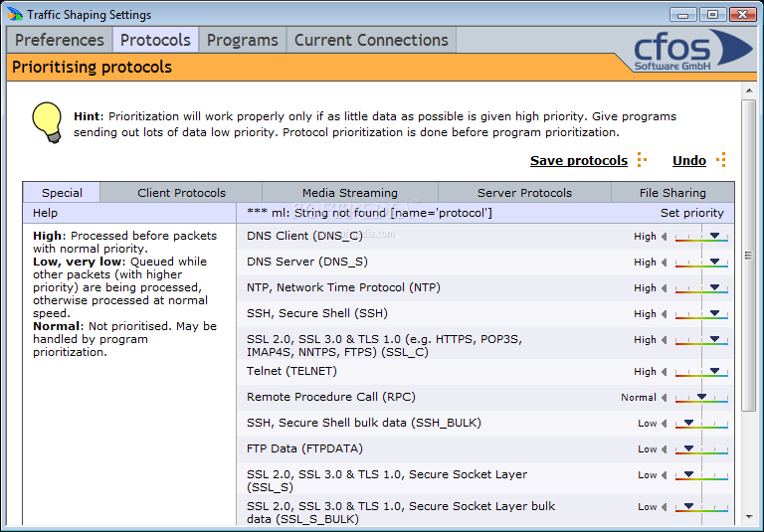Image resolution: width=764 pixels, height=532 pixels.
Task: Click the Save protocols link
Action: [579, 161]
